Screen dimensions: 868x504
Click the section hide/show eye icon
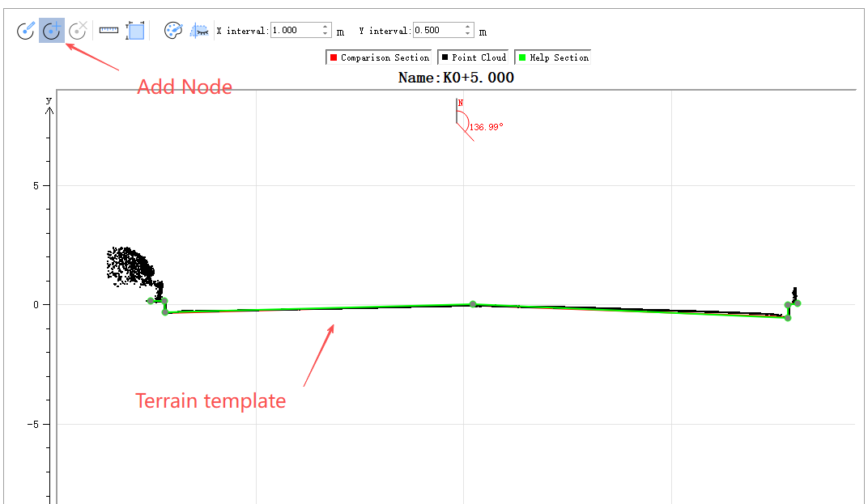coord(199,31)
